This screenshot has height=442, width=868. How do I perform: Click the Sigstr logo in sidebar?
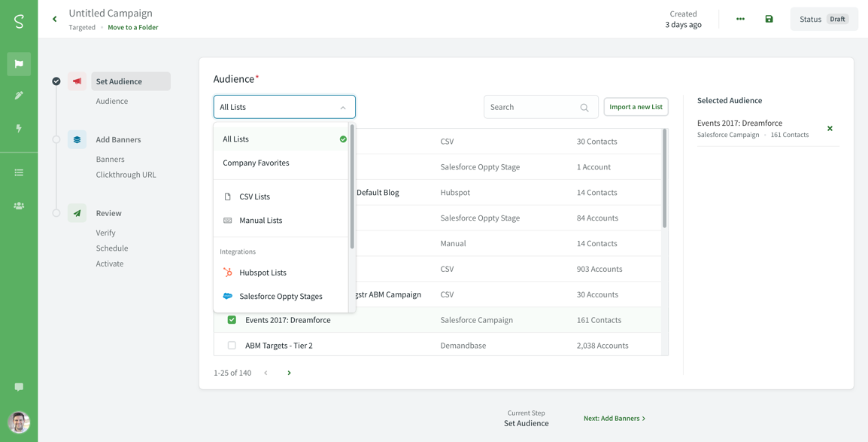[x=19, y=21]
